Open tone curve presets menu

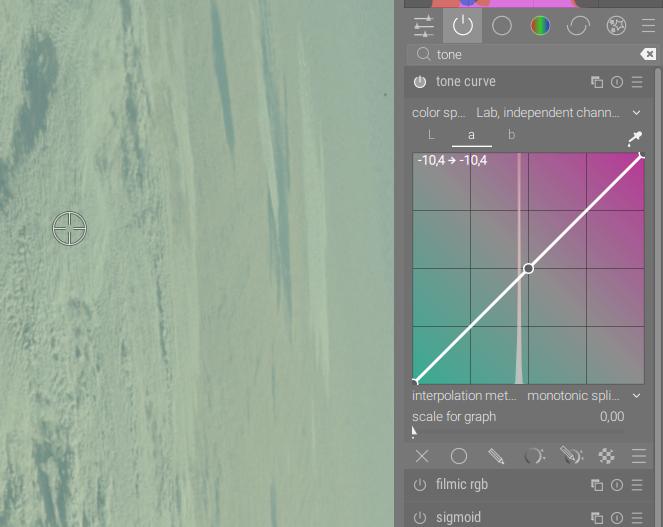coord(637,82)
